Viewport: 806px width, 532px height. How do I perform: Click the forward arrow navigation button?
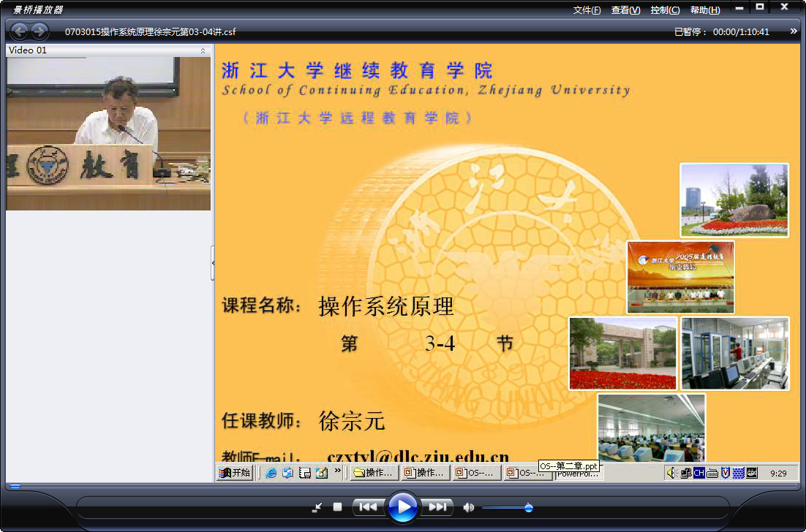pyautogui.click(x=39, y=31)
